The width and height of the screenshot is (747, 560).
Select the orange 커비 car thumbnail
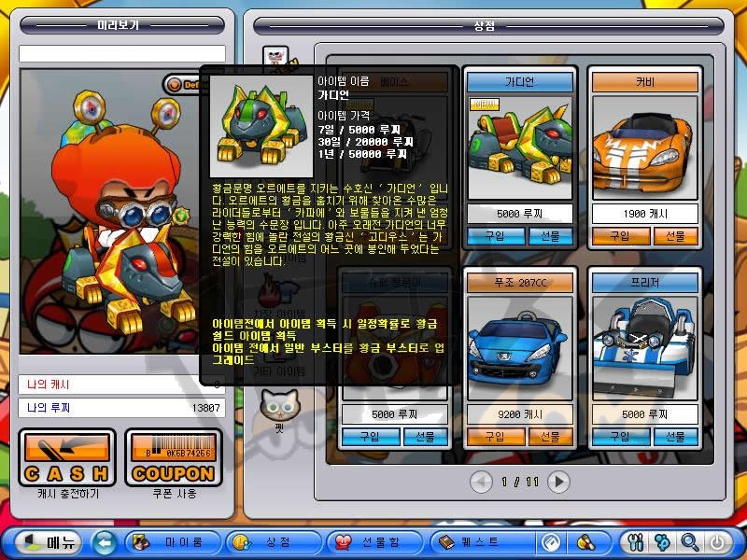(x=644, y=147)
